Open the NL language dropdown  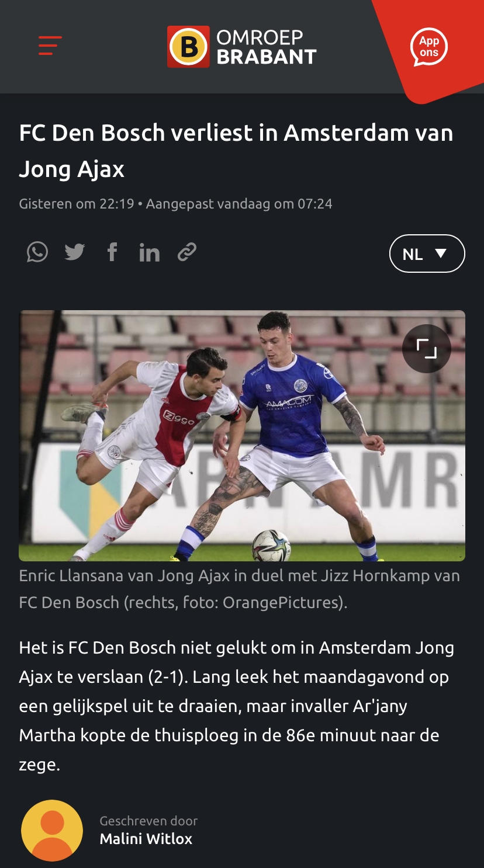(427, 254)
